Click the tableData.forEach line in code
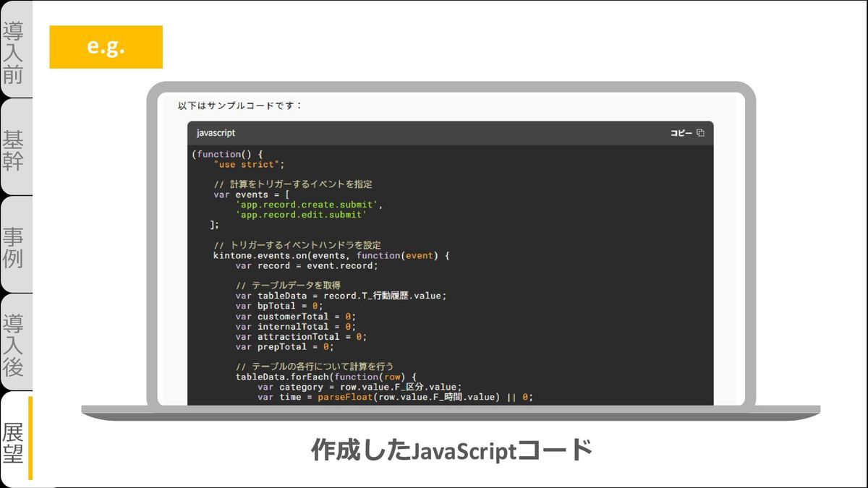868x488 pixels. click(325, 377)
